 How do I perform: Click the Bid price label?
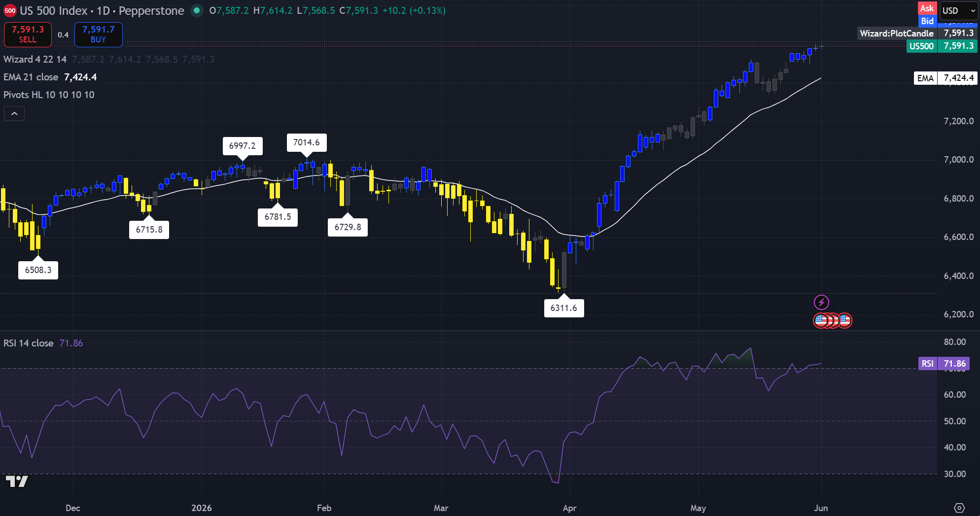point(927,21)
